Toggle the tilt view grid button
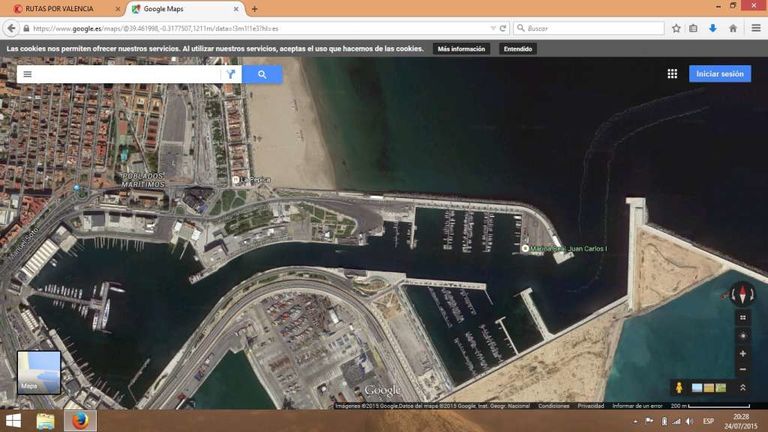The height and width of the screenshot is (432, 768). coord(742,317)
